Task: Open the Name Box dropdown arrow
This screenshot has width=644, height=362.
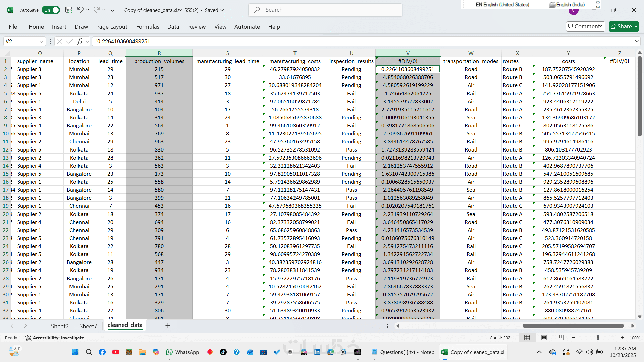Action: tap(41, 42)
